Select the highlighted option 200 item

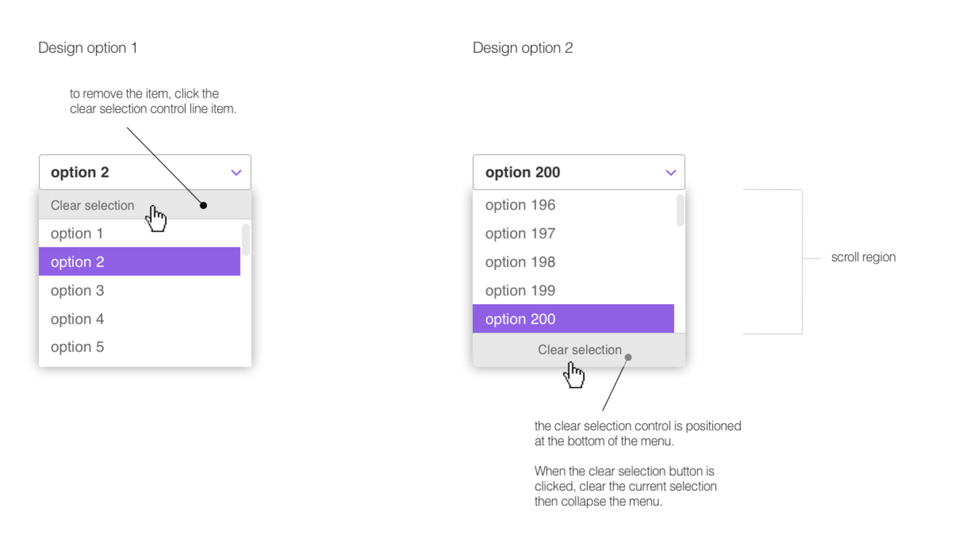[520, 318]
